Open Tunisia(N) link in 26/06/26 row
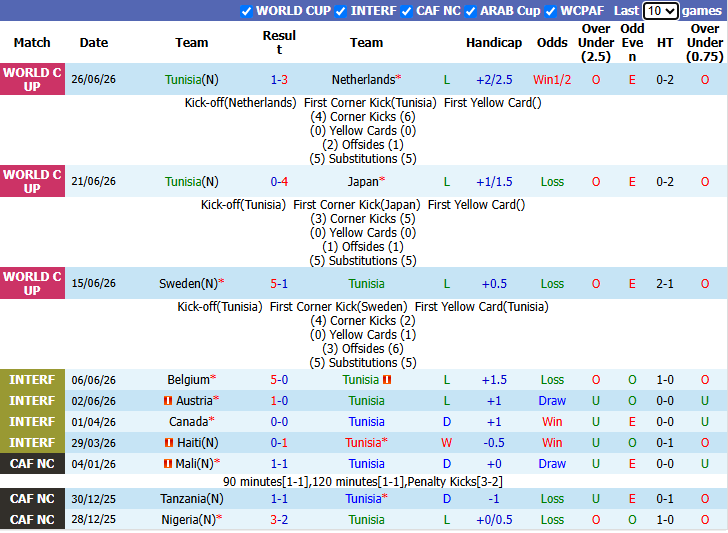Screen dimensions: 728x533 point(191,80)
